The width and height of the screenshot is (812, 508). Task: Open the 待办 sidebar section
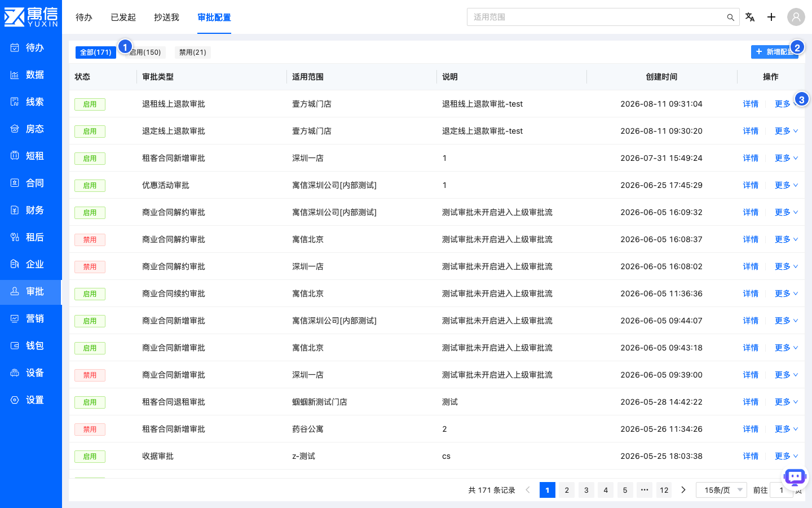click(31, 48)
